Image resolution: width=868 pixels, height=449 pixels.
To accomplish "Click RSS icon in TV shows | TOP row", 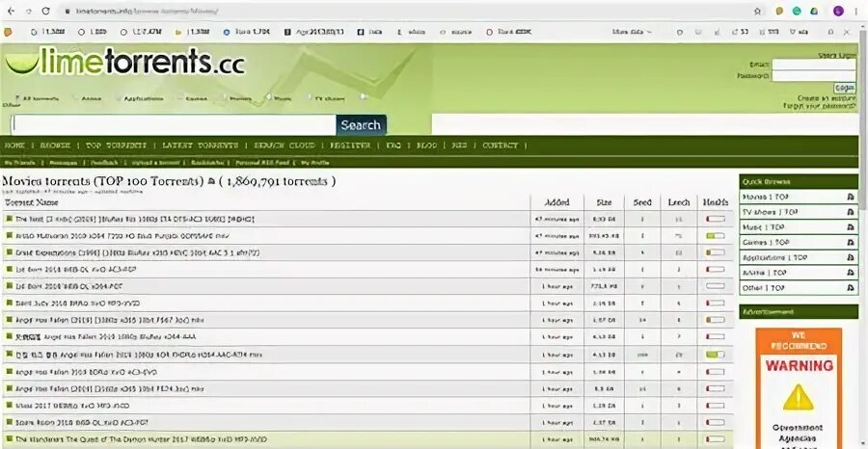I will 851,212.
